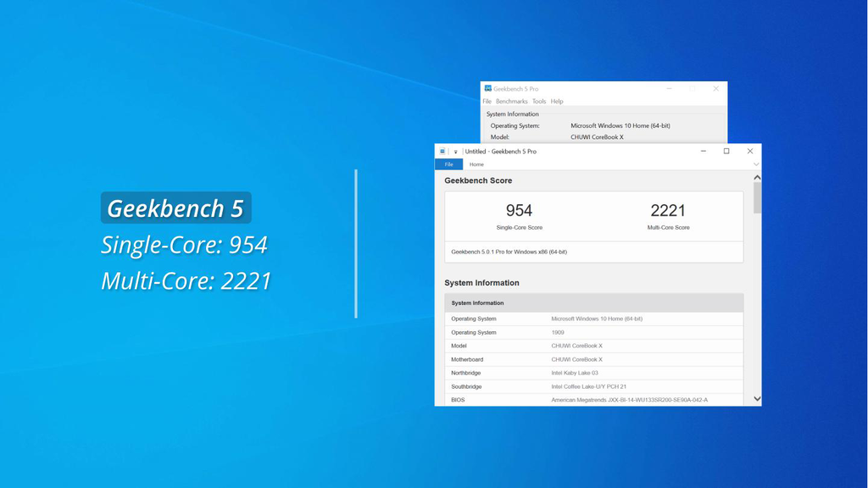Click 'Multi-Core Score' label under 2221
Image resolution: width=868 pixels, height=488 pixels.
point(668,227)
